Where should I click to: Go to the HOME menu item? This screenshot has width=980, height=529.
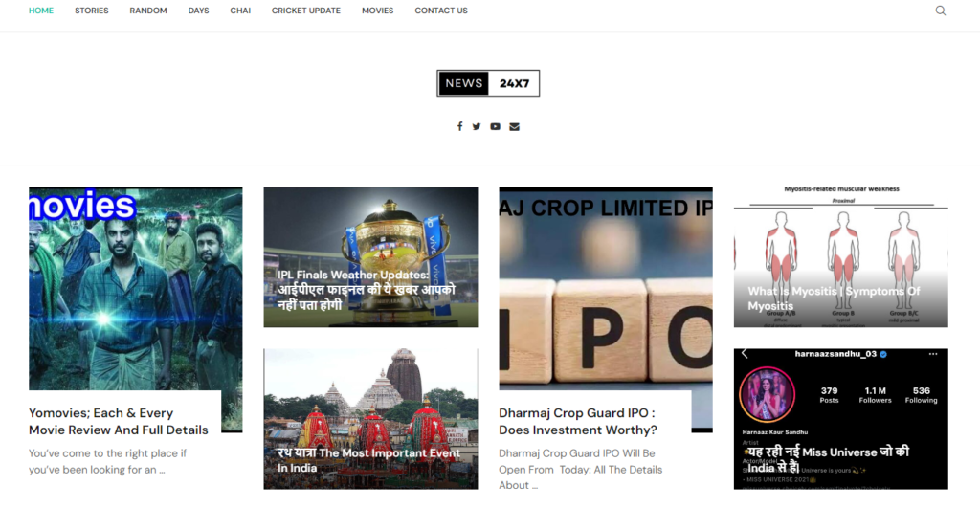click(x=41, y=11)
